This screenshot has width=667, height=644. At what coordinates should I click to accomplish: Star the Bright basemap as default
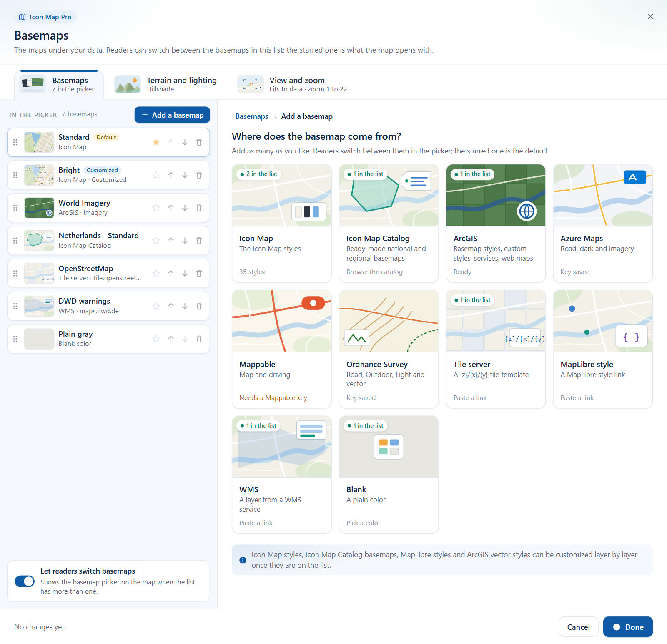[x=156, y=175]
